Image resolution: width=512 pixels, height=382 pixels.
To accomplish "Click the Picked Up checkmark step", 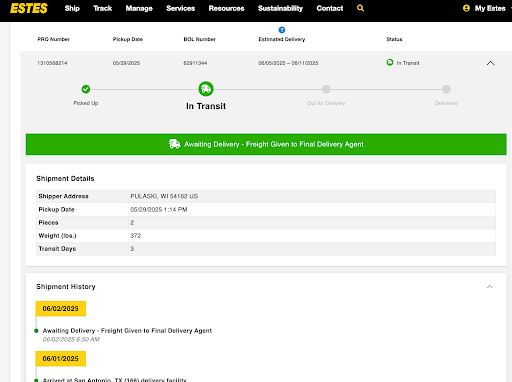I will [x=86, y=89].
